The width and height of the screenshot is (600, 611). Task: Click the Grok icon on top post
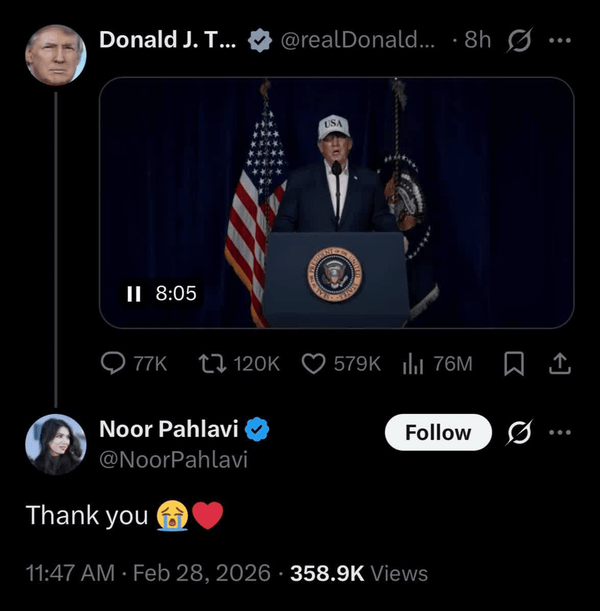520,41
